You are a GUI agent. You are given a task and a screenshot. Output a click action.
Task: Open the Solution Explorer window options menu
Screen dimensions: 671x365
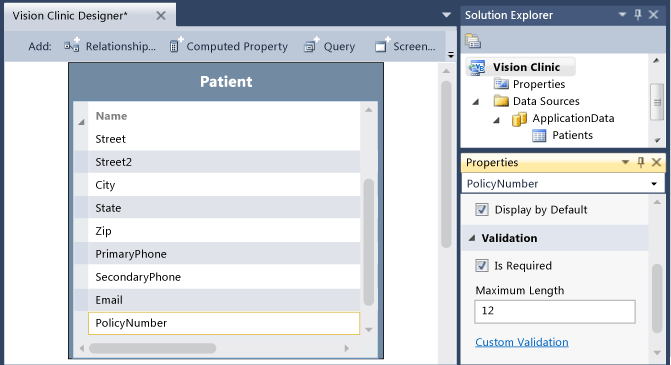622,15
